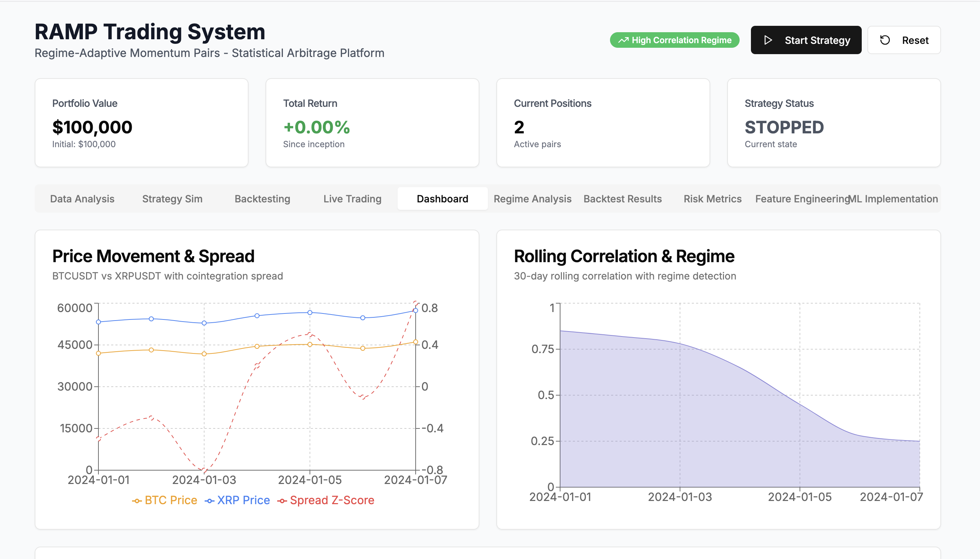Click the BTC Price legend marker
This screenshot has width=980, height=559.
point(137,501)
